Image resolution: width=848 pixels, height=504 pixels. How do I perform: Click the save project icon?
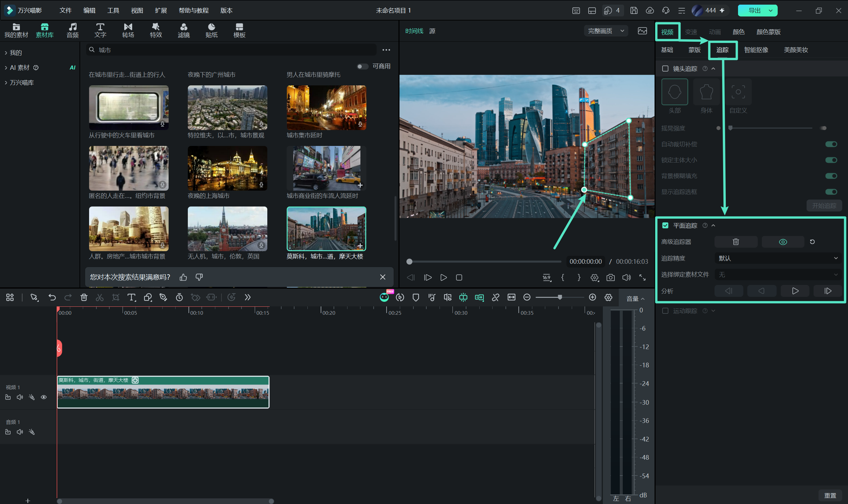click(634, 11)
